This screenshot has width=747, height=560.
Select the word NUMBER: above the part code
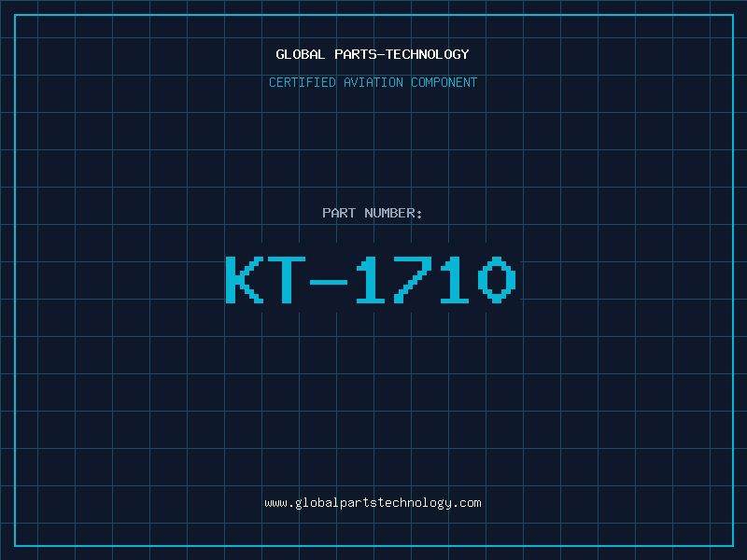pyautogui.click(x=393, y=213)
